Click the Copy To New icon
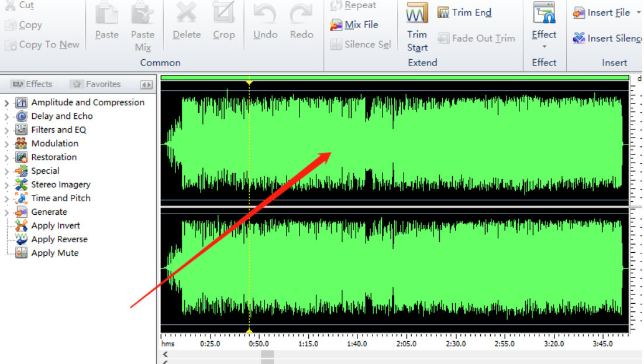Image resolution: width=644 pixels, height=364 pixels. 11,44
